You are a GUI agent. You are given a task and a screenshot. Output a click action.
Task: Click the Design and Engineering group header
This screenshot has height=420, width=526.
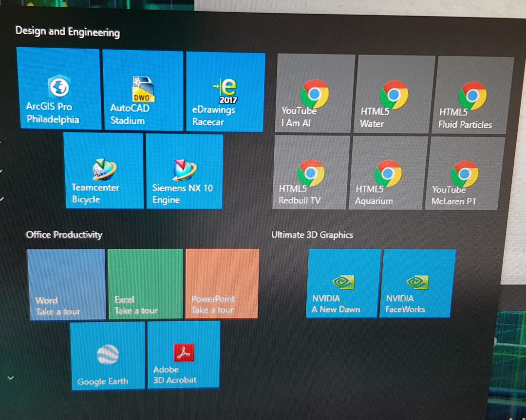[68, 32]
